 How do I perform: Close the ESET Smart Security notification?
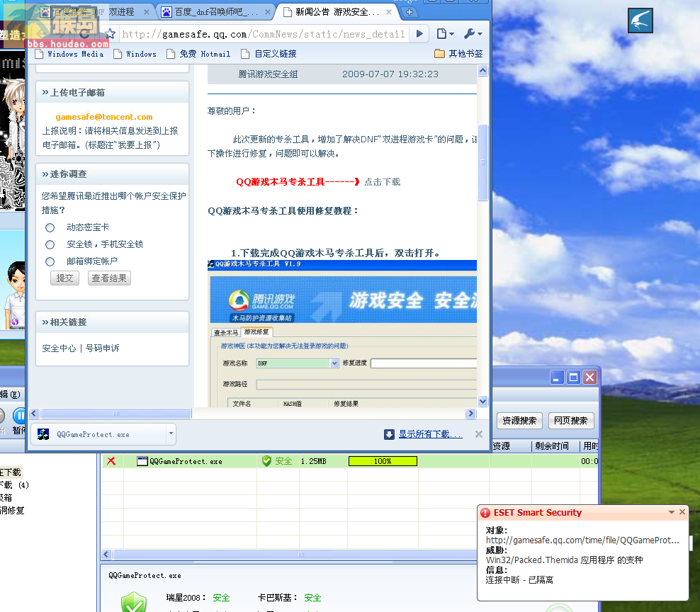[x=682, y=512]
